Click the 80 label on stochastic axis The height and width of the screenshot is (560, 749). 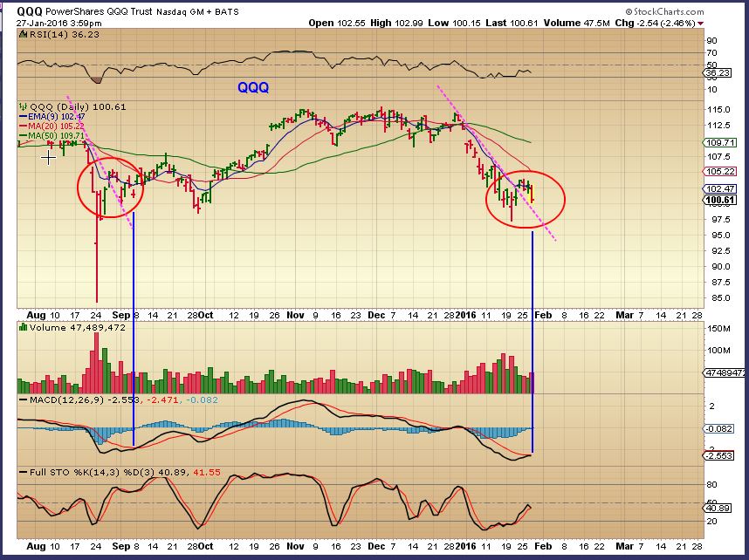point(712,485)
